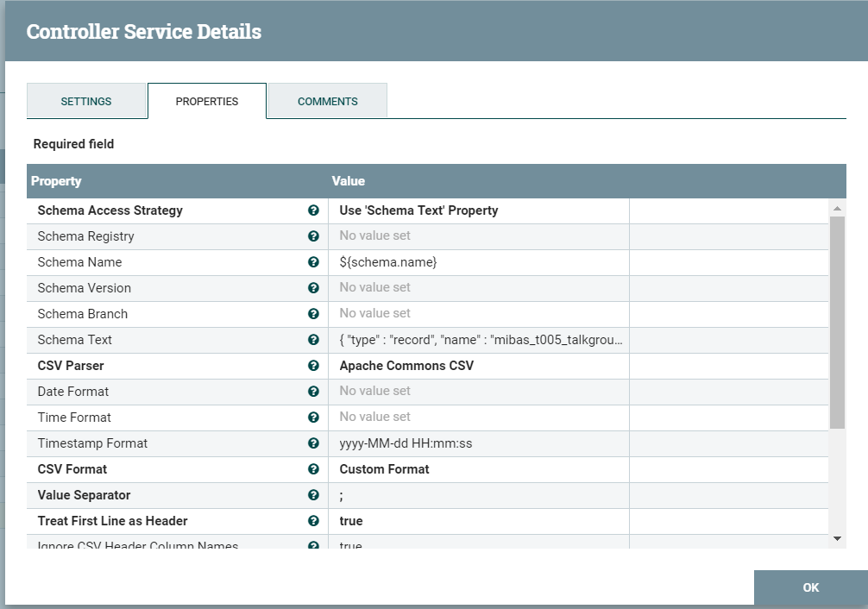The width and height of the screenshot is (868, 609).
Task: Open help for CSV Parser property
Action: click(313, 365)
